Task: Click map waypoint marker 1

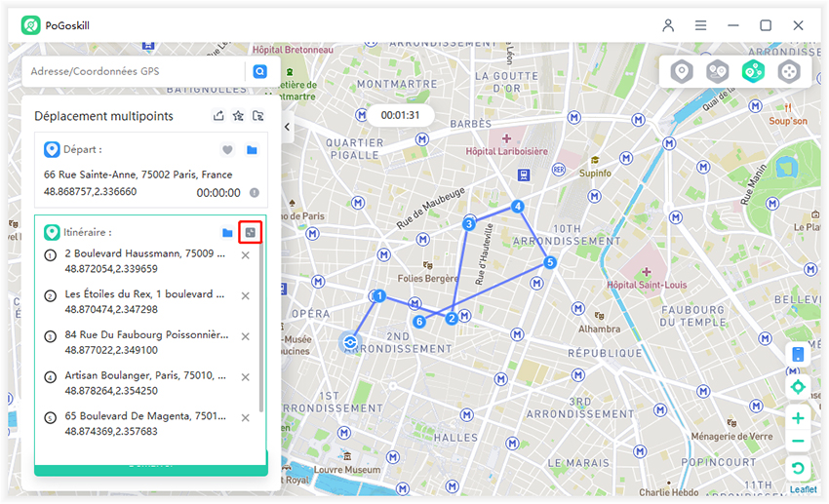Action: click(x=379, y=295)
